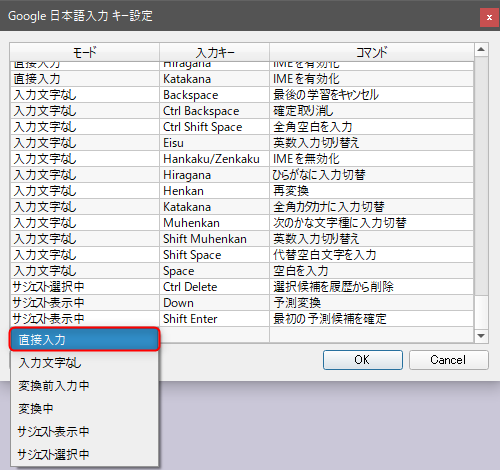500x470 pixels.
Task: Click the Cancel button
Action: coord(448,360)
